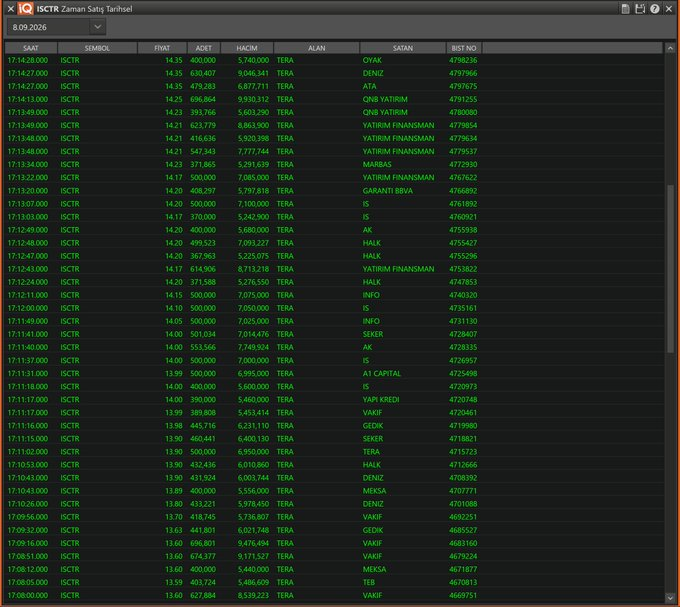Select quantity 501,034 cell
680x607 pixels.
(203, 334)
